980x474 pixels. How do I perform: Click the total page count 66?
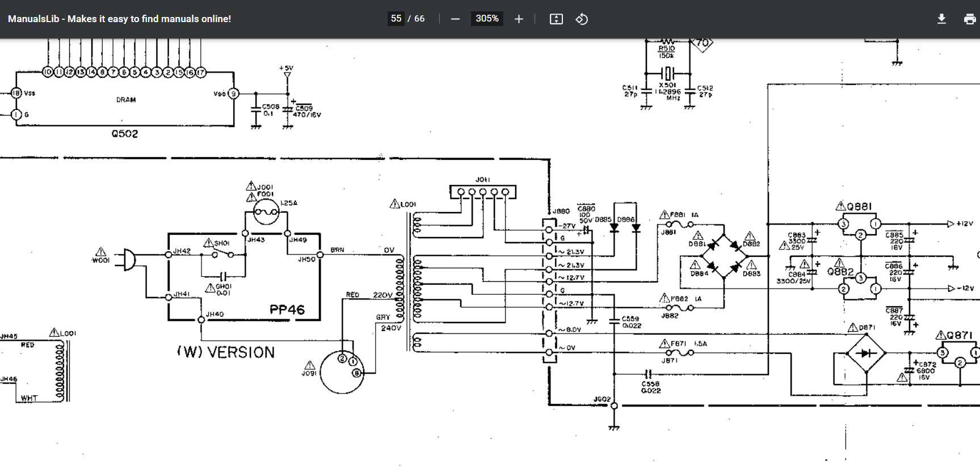click(419, 19)
